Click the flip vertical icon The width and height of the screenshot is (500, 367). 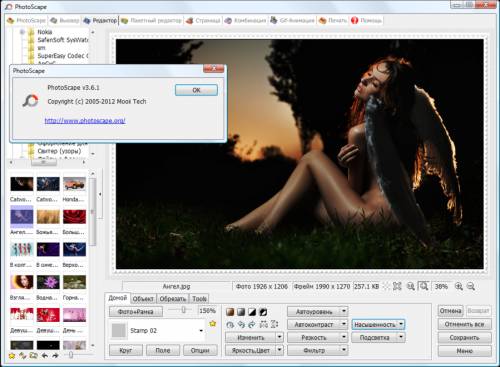pos(275,324)
